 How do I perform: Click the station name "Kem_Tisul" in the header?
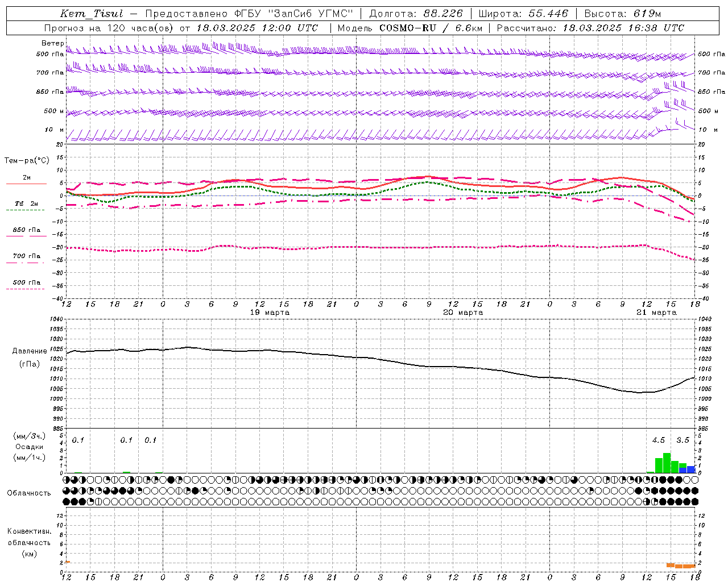[x=92, y=14]
